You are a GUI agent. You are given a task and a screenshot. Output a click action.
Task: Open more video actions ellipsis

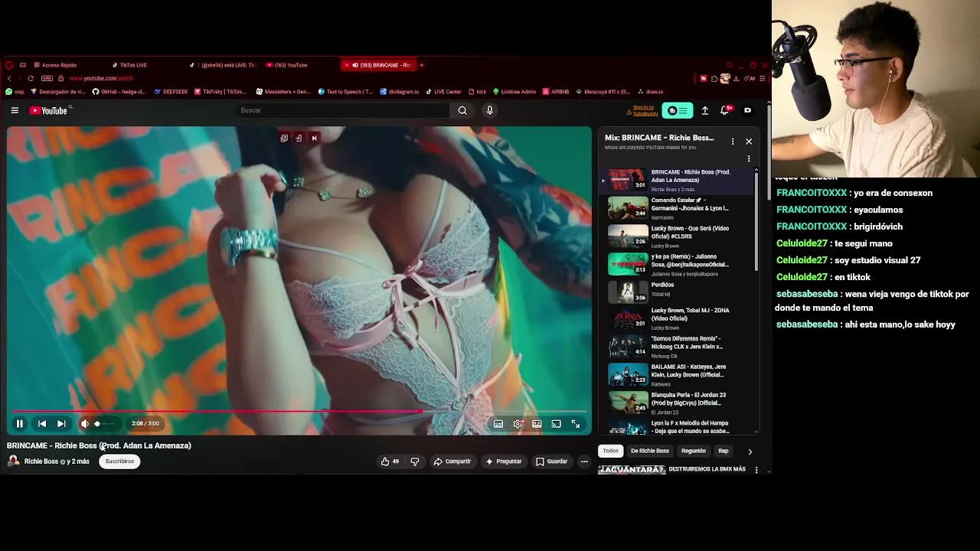584,461
